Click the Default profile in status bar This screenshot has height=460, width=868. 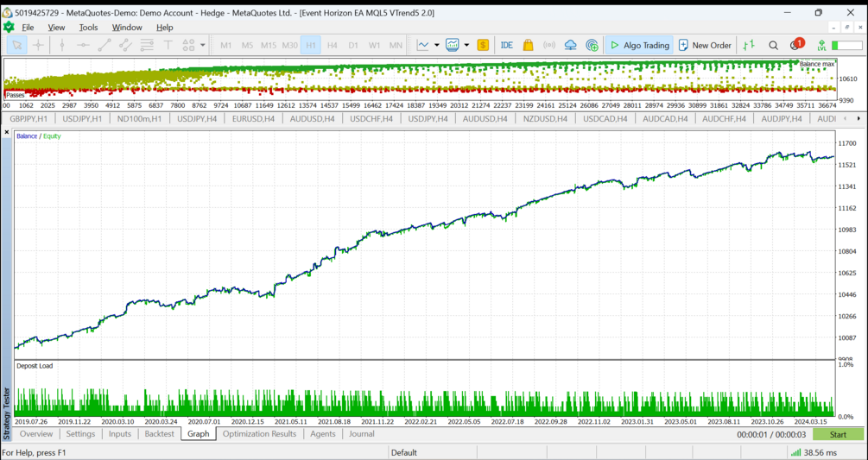[x=404, y=453]
